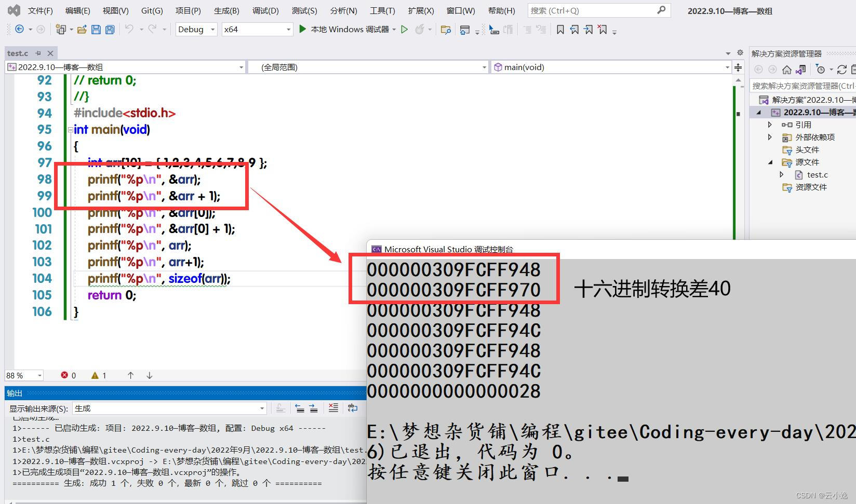Click the new project toolbar icon
856x504 pixels.
point(61,30)
